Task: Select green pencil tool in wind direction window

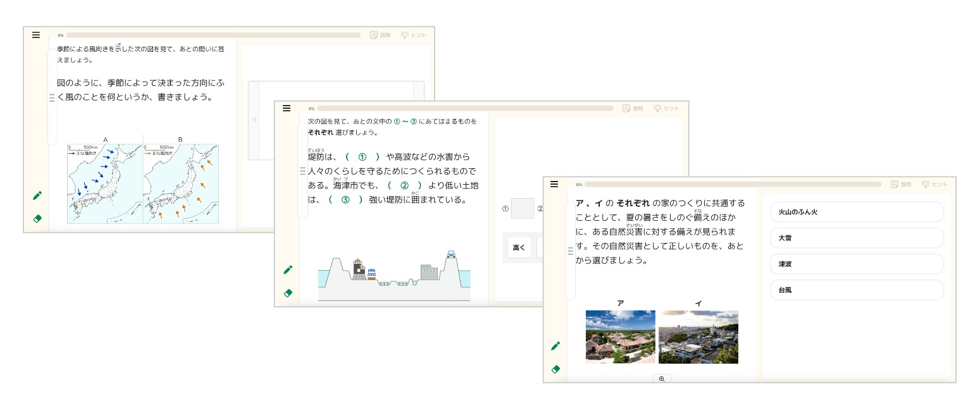Action: (x=37, y=195)
